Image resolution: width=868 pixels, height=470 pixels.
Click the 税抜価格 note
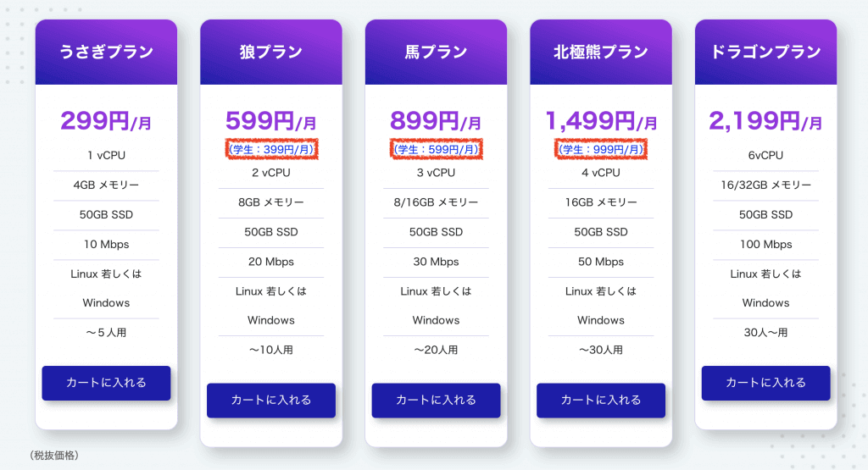tap(54, 455)
